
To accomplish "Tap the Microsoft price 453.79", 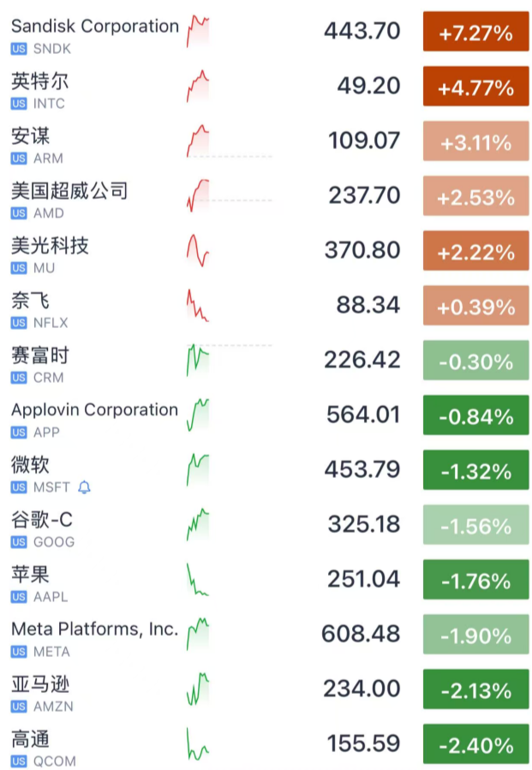I will (x=363, y=470).
